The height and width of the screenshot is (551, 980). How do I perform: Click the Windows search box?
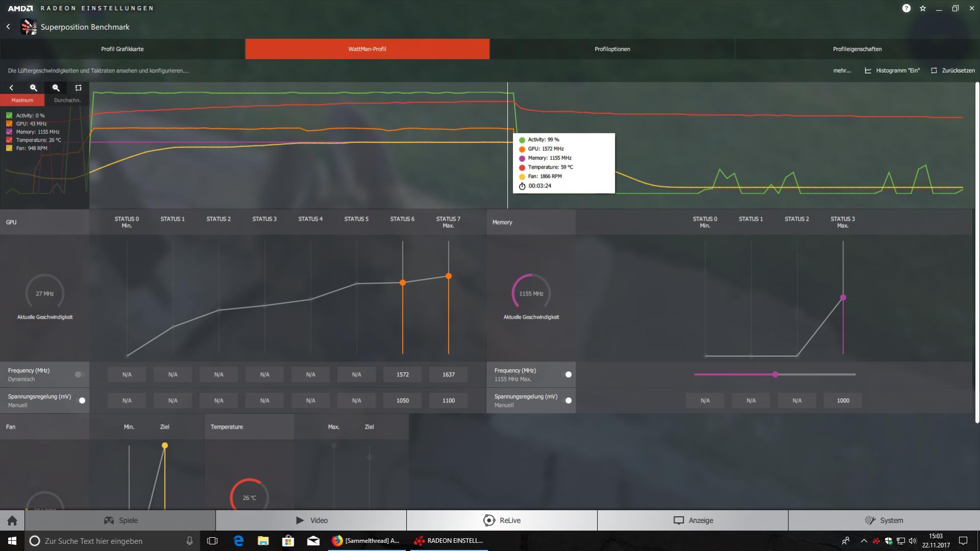click(111, 541)
